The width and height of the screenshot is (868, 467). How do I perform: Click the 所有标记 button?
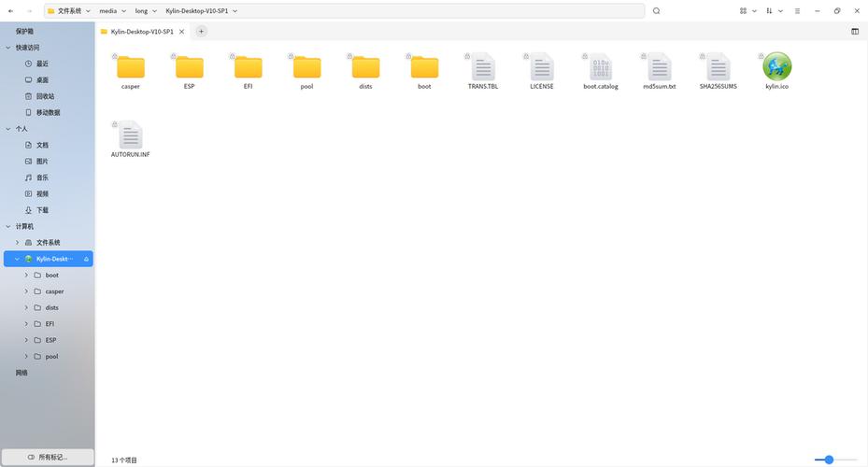pos(48,457)
